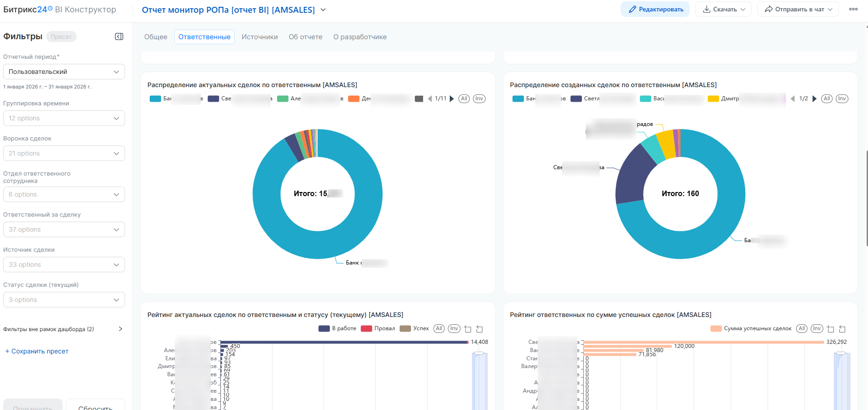
Task: Click the pencil Edit button
Action: coord(655,9)
